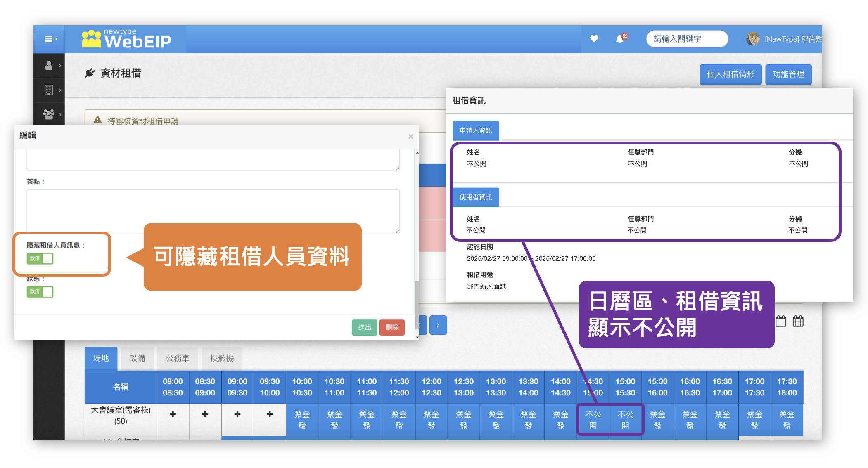Click the building sidebar icon
868x468 pixels.
click(x=49, y=90)
